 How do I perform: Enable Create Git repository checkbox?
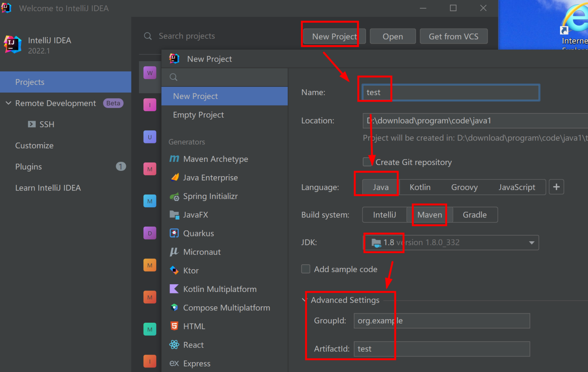(367, 162)
